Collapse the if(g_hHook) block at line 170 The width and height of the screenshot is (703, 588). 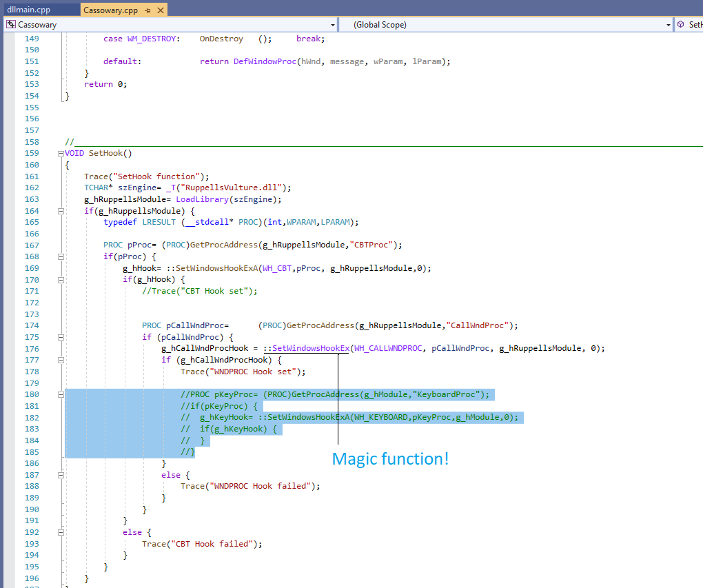61,279
